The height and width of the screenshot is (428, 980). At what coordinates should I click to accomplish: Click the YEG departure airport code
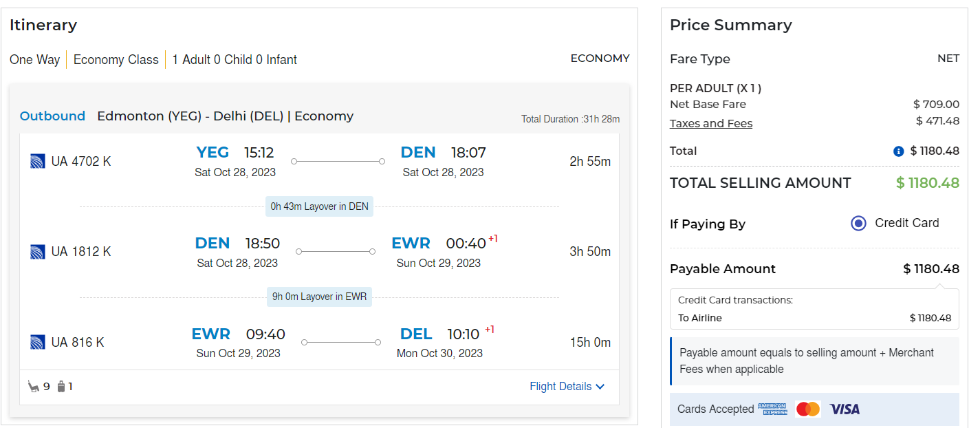(213, 153)
